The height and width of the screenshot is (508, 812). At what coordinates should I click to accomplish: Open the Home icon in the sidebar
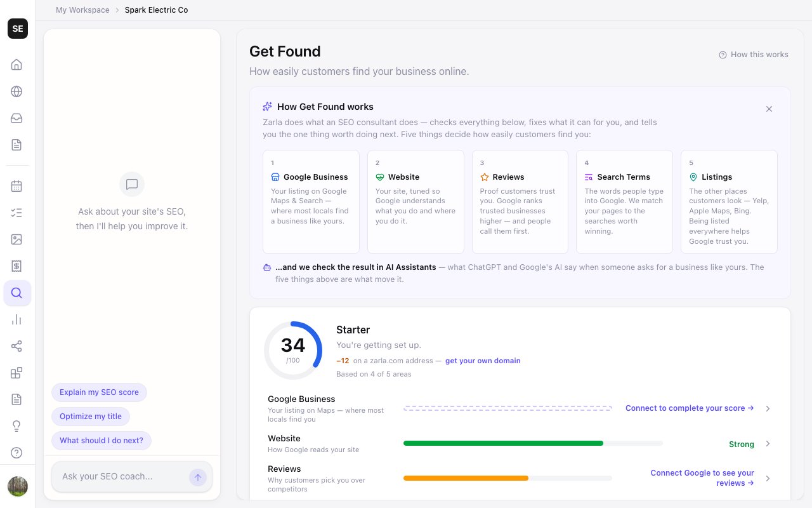[x=16, y=65]
